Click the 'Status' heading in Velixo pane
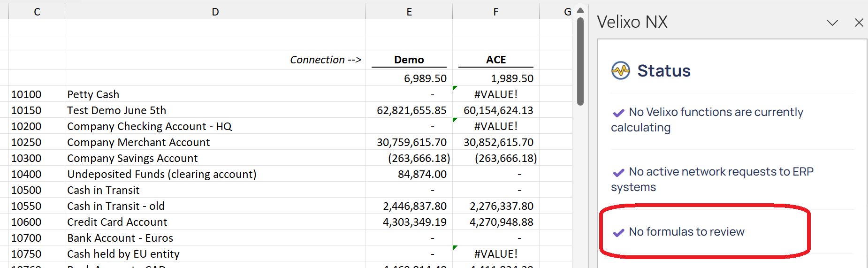This screenshot has height=268, width=868. [664, 71]
